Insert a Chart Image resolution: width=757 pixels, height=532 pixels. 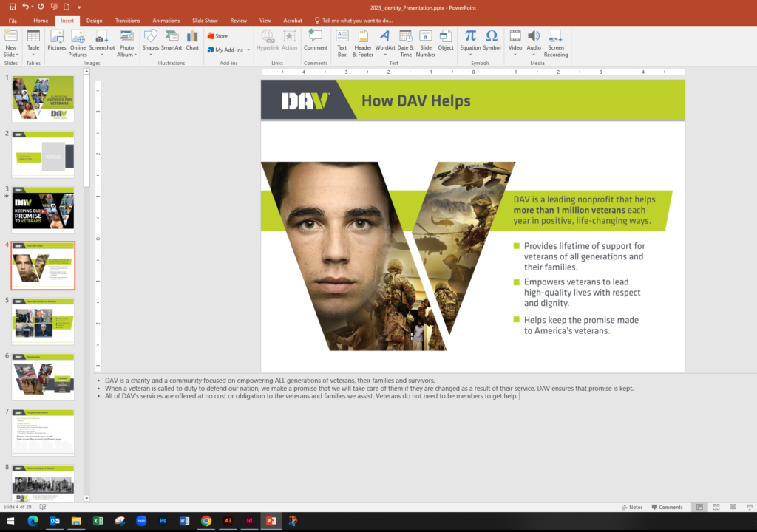tap(192, 42)
